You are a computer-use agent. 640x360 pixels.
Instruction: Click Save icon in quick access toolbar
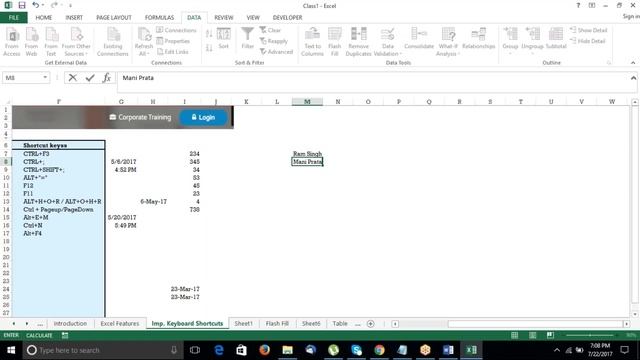pos(22,5)
